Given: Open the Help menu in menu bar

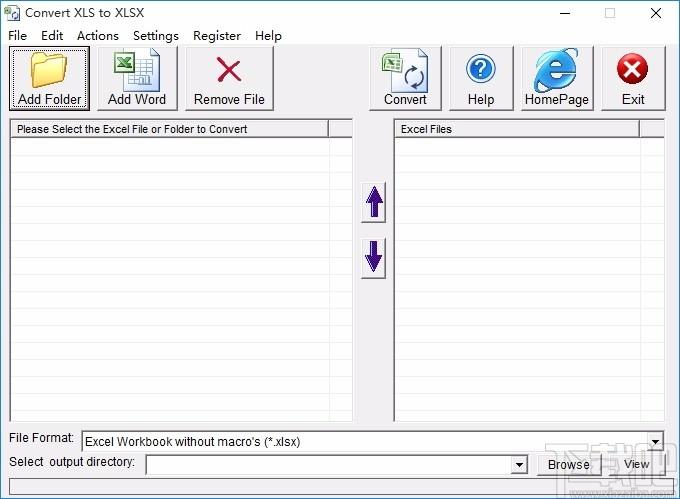Looking at the screenshot, I should pyautogui.click(x=268, y=36).
